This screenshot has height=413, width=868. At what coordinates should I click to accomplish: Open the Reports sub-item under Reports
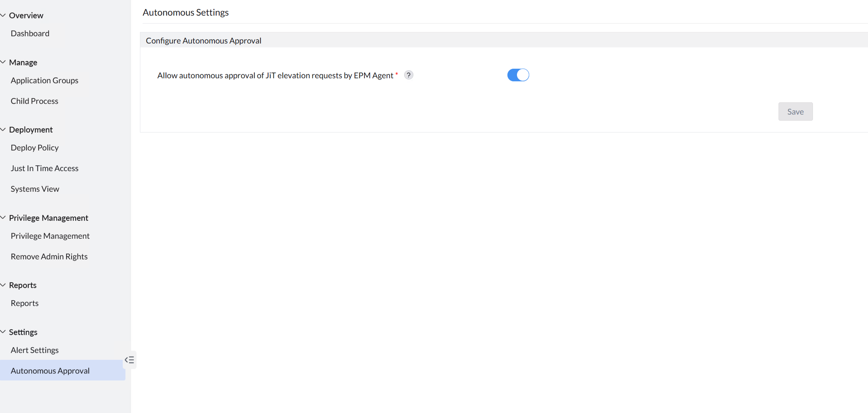pyautogui.click(x=24, y=303)
